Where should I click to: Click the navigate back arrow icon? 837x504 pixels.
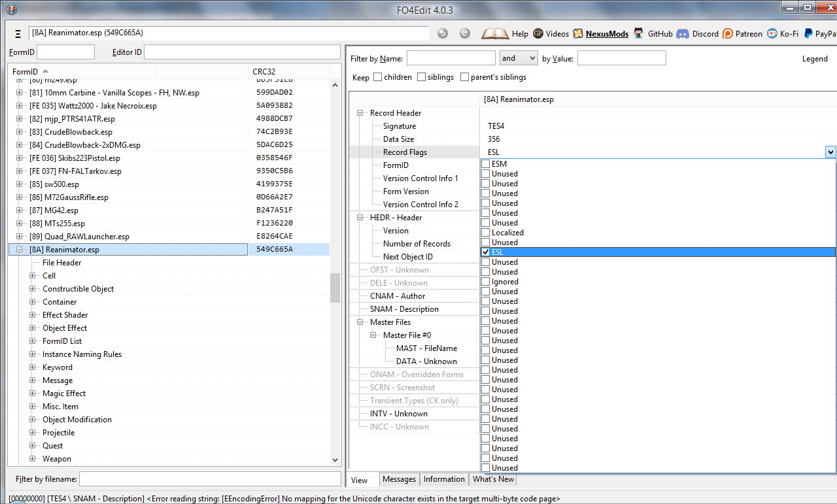click(x=443, y=33)
